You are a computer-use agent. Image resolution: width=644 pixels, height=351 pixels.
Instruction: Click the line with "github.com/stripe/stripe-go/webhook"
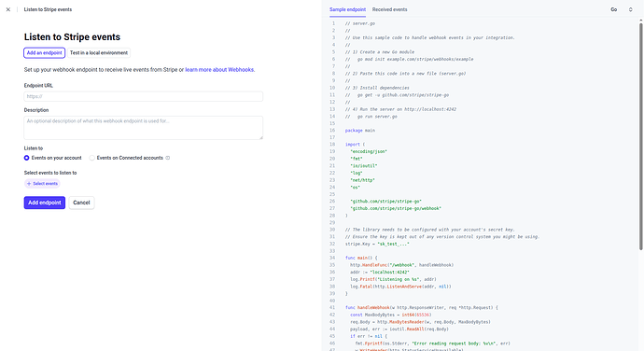click(396, 208)
